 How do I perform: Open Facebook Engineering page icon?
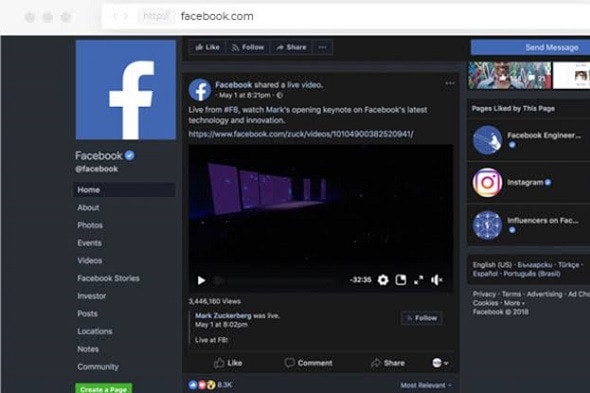pos(487,140)
